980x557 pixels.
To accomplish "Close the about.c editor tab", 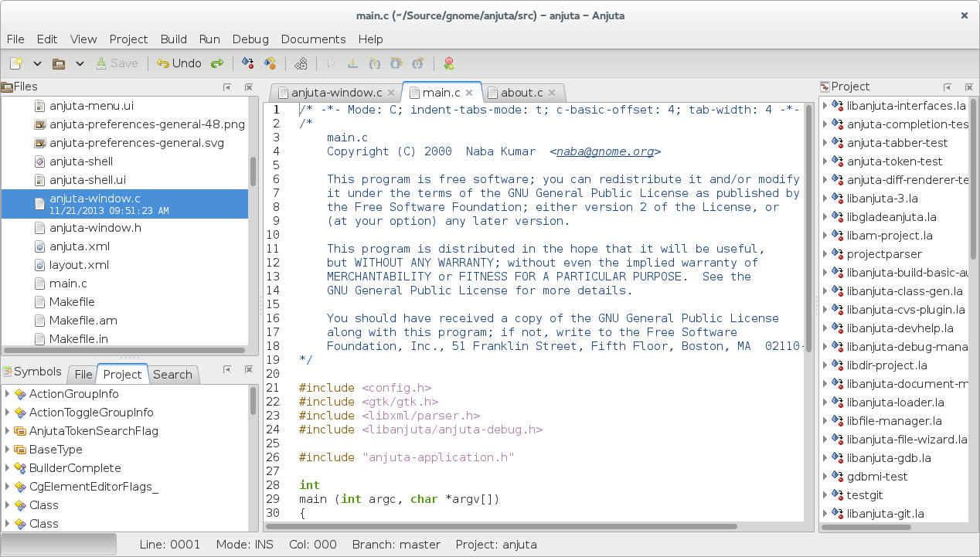I will point(552,93).
